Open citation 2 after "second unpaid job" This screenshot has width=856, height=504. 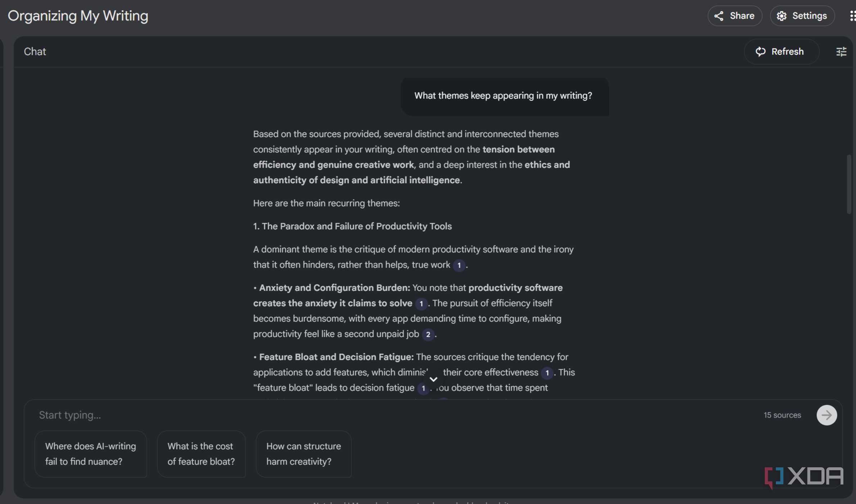point(428,334)
